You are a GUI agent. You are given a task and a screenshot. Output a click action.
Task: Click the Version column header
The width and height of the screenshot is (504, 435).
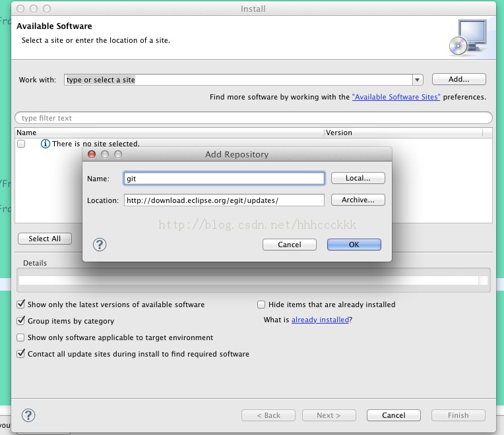[403, 132]
